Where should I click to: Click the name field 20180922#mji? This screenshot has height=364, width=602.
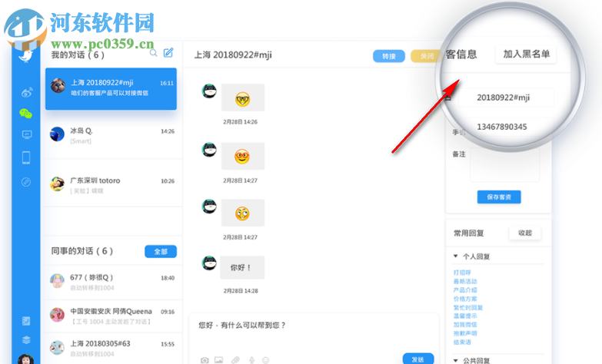coord(507,98)
